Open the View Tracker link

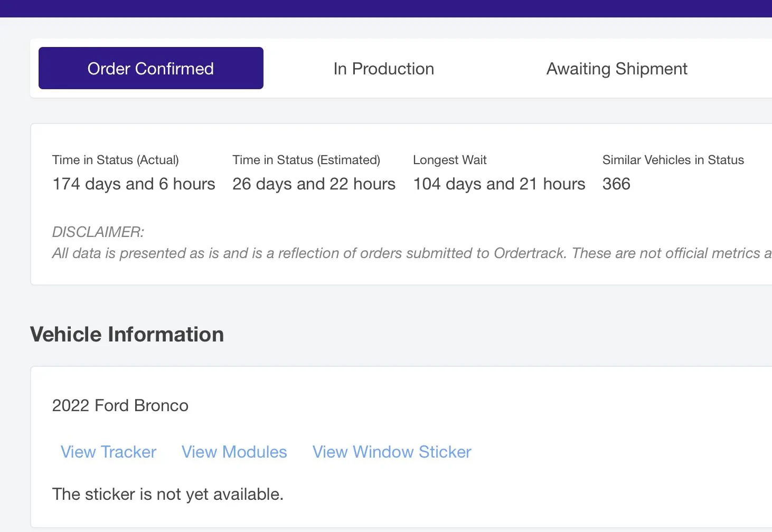click(x=108, y=452)
